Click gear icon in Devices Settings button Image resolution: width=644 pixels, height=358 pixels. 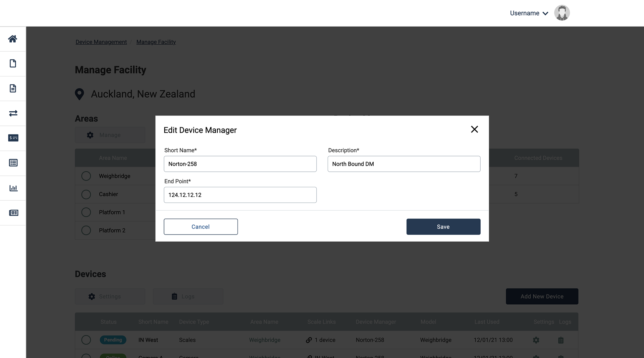[x=92, y=297]
